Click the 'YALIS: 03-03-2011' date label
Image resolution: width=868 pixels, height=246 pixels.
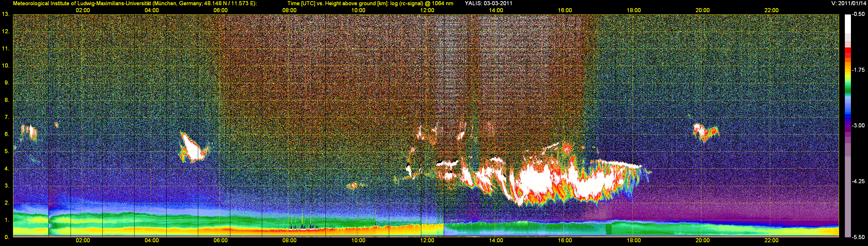point(488,3)
